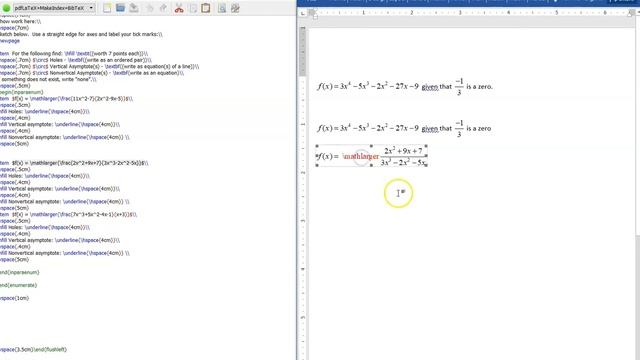Click the \frac{7x^3+5x^2-4x-1} item line
Image resolution: width=640 pixels, height=360 pixels.
coord(69,215)
